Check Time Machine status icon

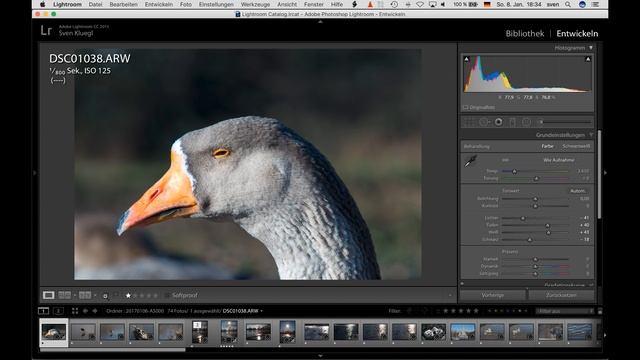[x=394, y=4]
